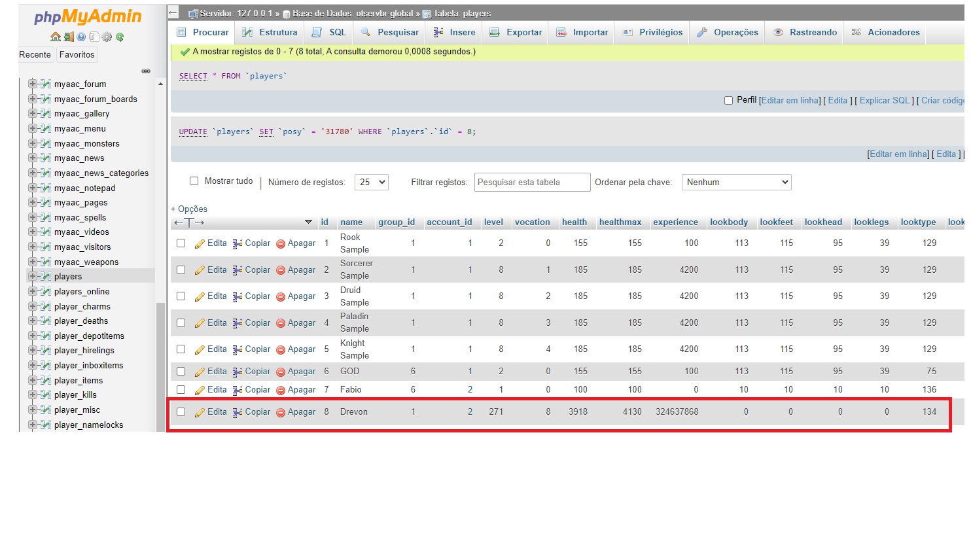Click Editar em linha next to Perfil
This screenshot has height=560, width=971.
[790, 101]
